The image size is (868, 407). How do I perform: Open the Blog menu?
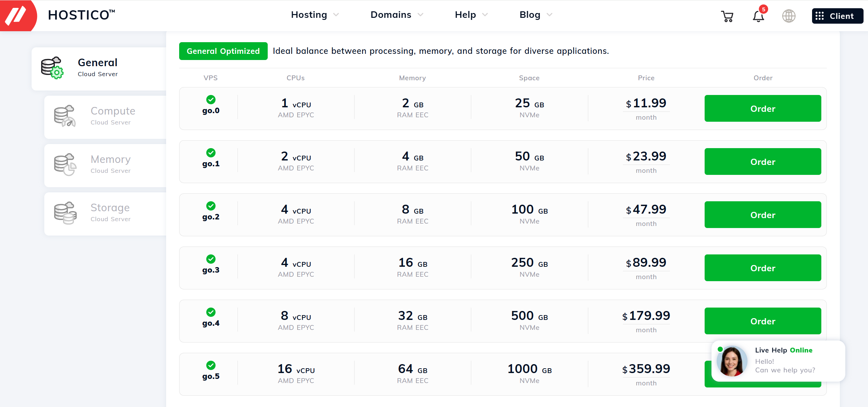530,15
